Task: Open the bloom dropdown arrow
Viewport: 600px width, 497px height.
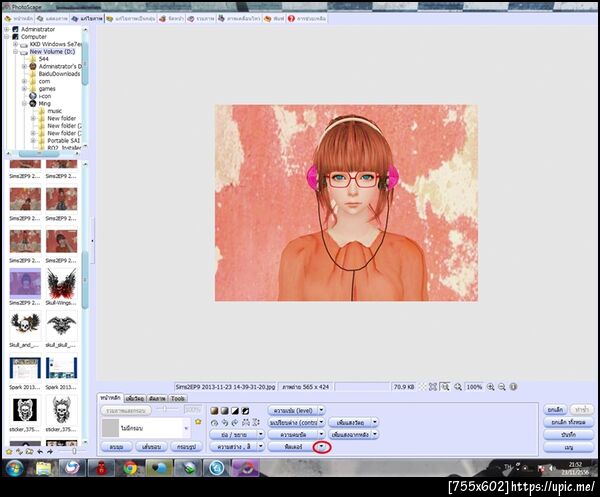Action: point(375,422)
